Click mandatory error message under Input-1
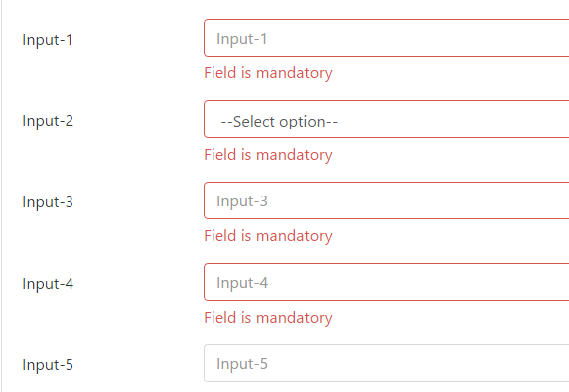The height and width of the screenshot is (392, 569). [268, 73]
